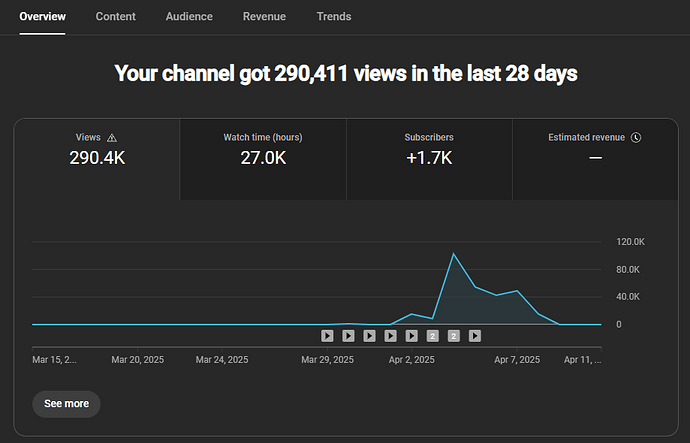Open the video marker for Mar 31
690x443 pixels.
tap(369, 336)
